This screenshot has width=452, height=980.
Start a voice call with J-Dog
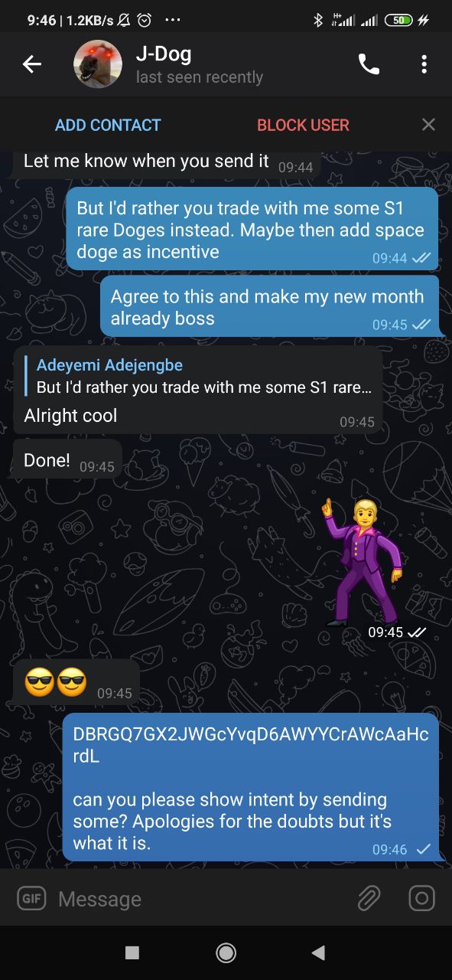[x=369, y=65]
